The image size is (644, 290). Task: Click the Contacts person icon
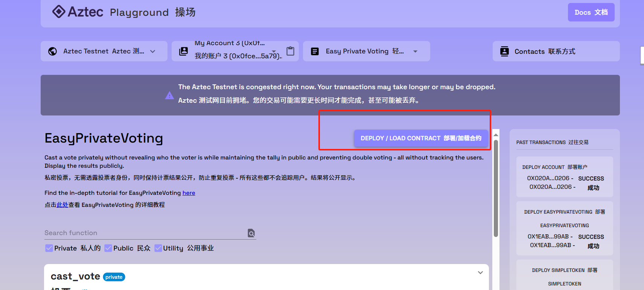click(x=504, y=52)
